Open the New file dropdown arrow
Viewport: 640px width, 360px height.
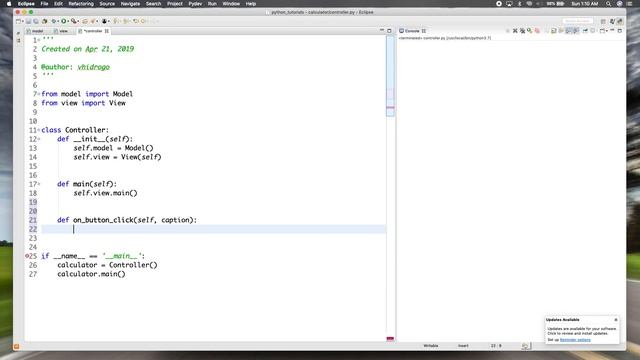pos(23,21)
